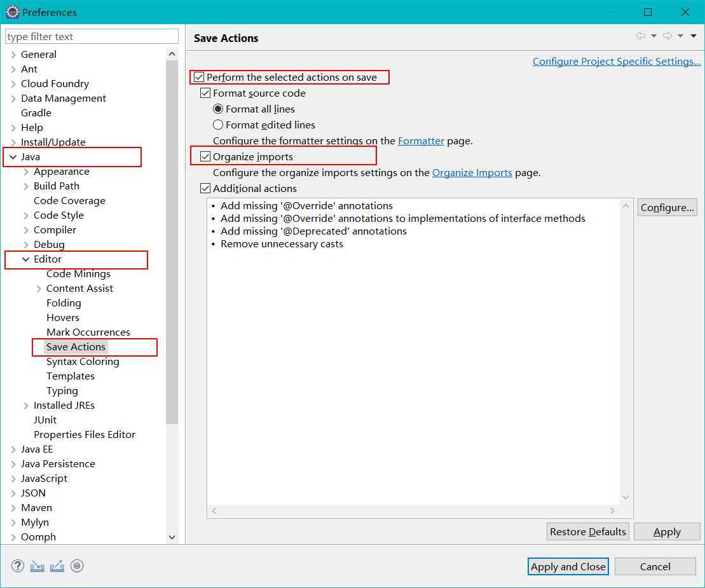Click the import preferences icon
Image resolution: width=705 pixels, height=588 pixels.
[38, 566]
